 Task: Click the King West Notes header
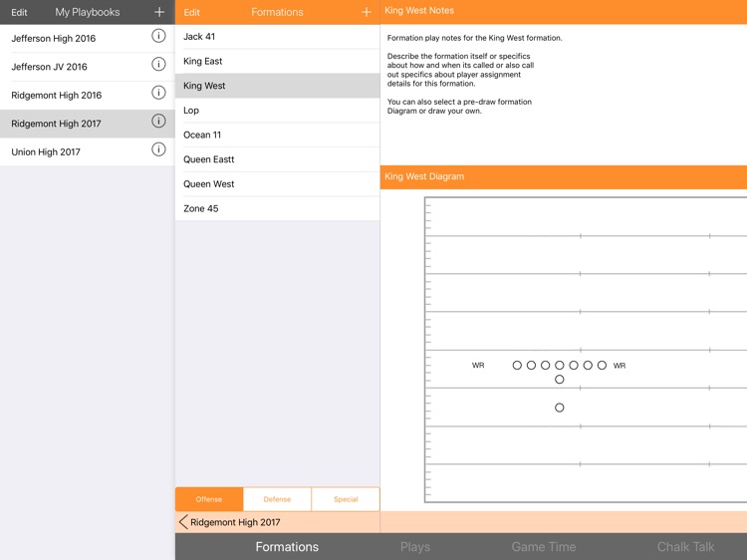coord(564,11)
